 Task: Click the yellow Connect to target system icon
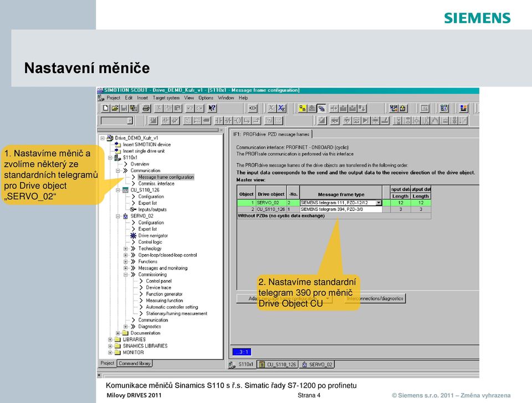[303, 108]
